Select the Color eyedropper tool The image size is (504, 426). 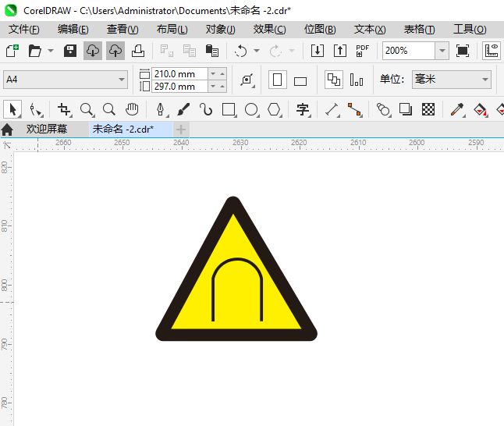[457, 109]
